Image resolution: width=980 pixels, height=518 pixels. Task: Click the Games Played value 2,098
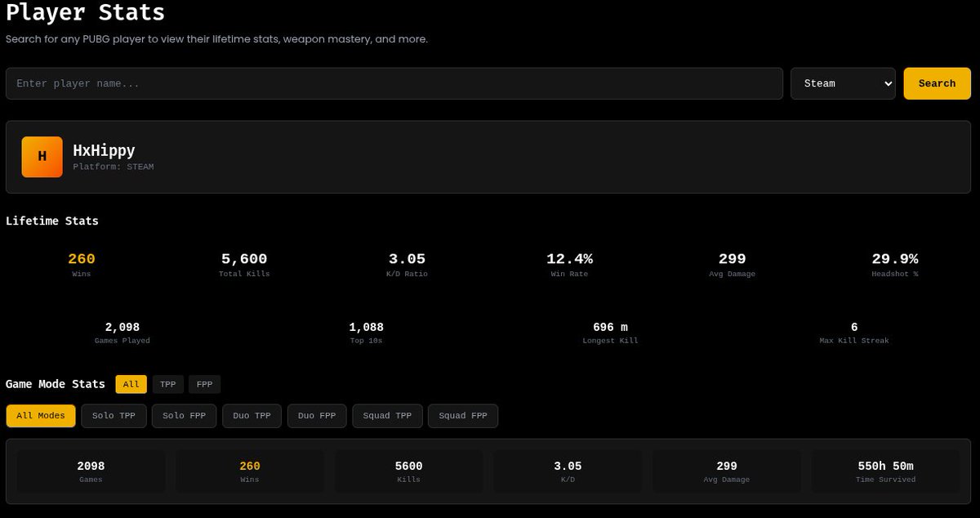(x=122, y=327)
